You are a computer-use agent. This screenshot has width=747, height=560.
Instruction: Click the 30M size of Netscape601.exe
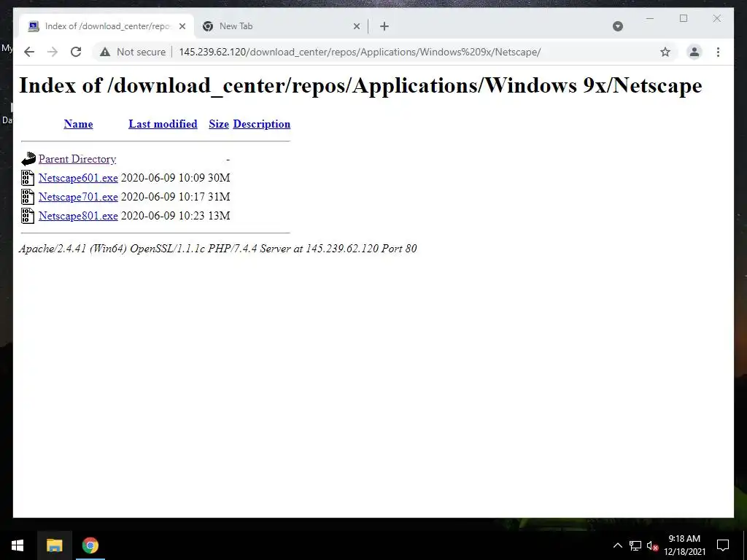click(x=219, y=178)
